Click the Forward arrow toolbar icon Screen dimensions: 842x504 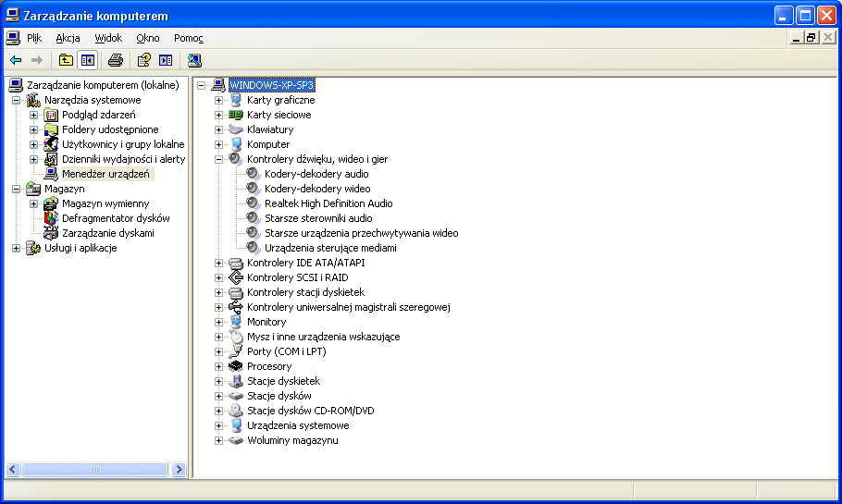click(x=36, y=60)
